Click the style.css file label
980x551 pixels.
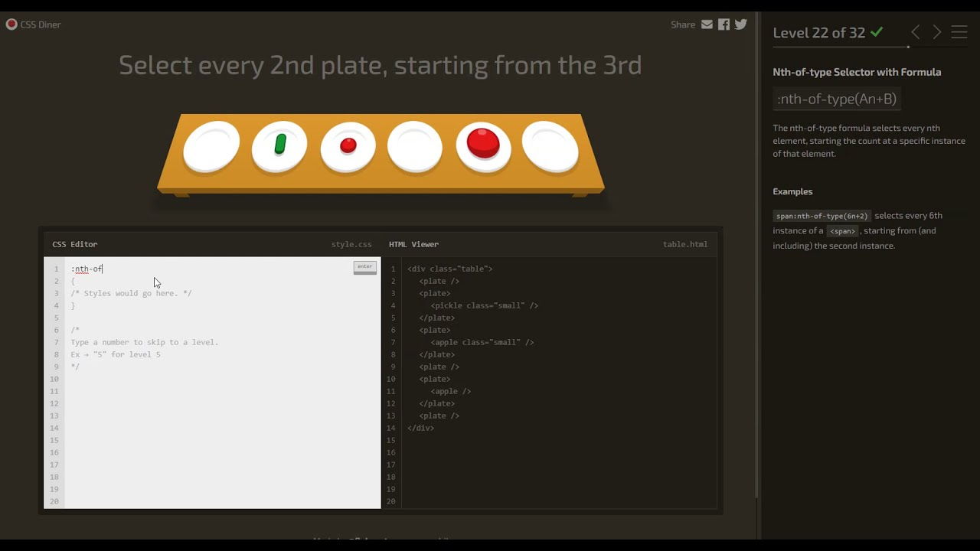(351, 244)
